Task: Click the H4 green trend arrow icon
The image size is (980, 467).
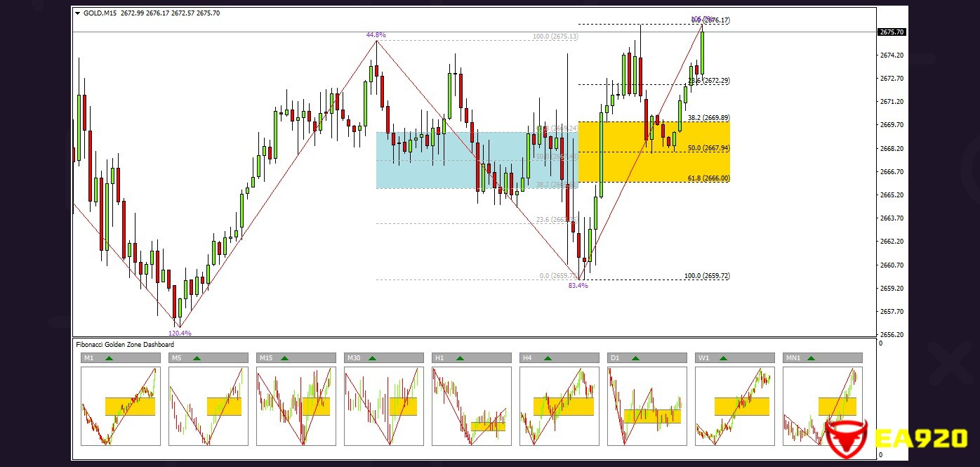Action: click(548, 358)
